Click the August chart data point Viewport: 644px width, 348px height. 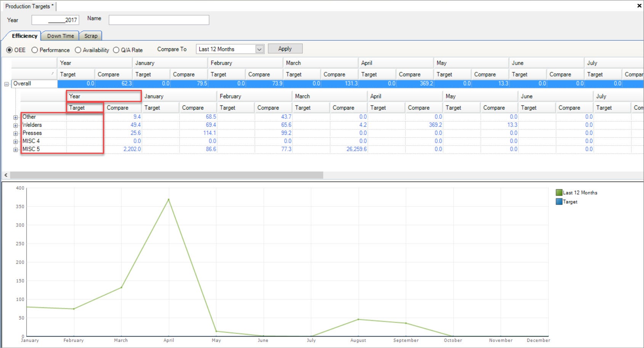(x=358, y=319)
